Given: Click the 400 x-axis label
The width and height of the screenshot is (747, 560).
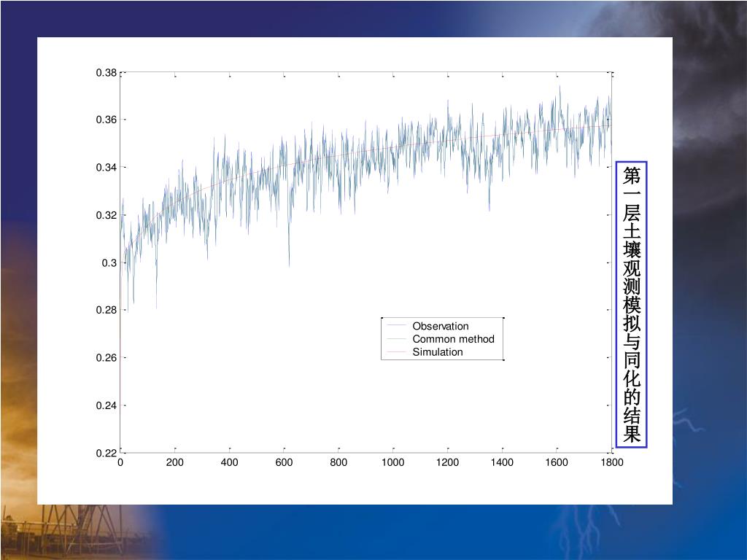Looking at the screenshot, I should coord(229,462).
